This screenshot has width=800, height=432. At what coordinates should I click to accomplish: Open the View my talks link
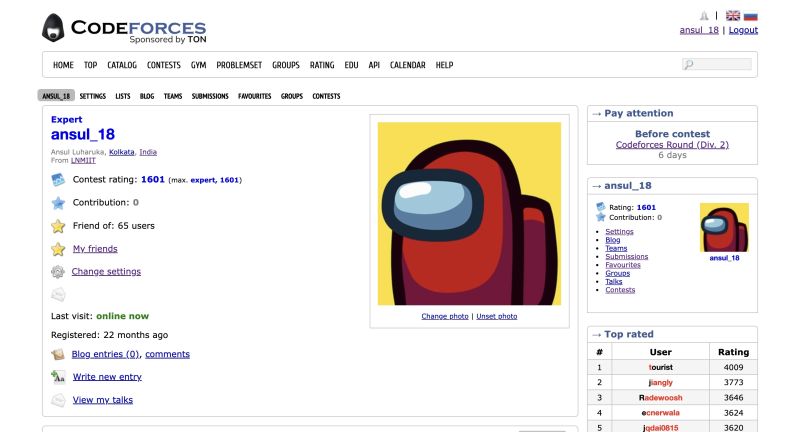point(103,400)
